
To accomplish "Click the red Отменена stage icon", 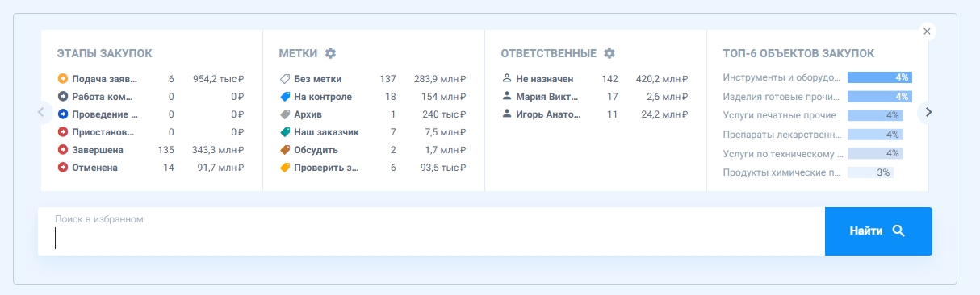I will tap(63, 168).
